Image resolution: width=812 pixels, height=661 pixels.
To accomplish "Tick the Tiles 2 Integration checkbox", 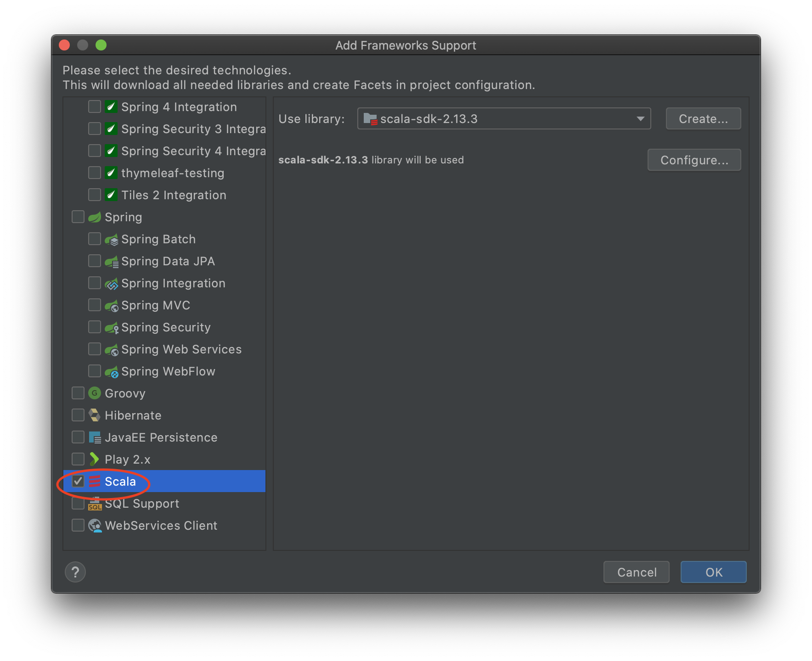I will [94, 195].
